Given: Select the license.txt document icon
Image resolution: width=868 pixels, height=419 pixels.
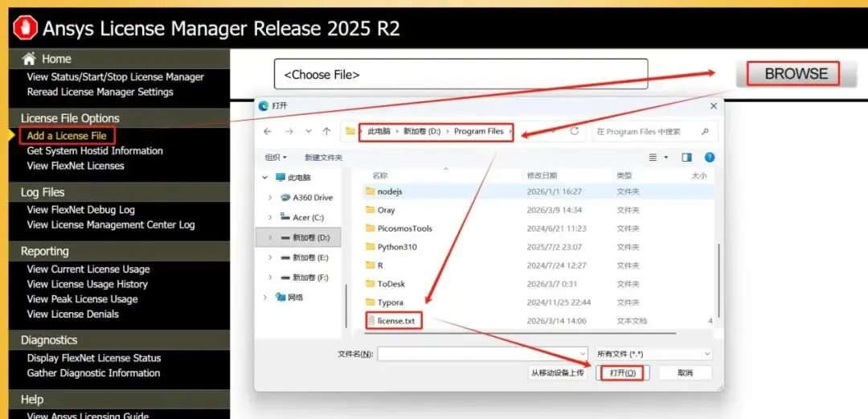Looking at the screenshot, I should [371, 320].
